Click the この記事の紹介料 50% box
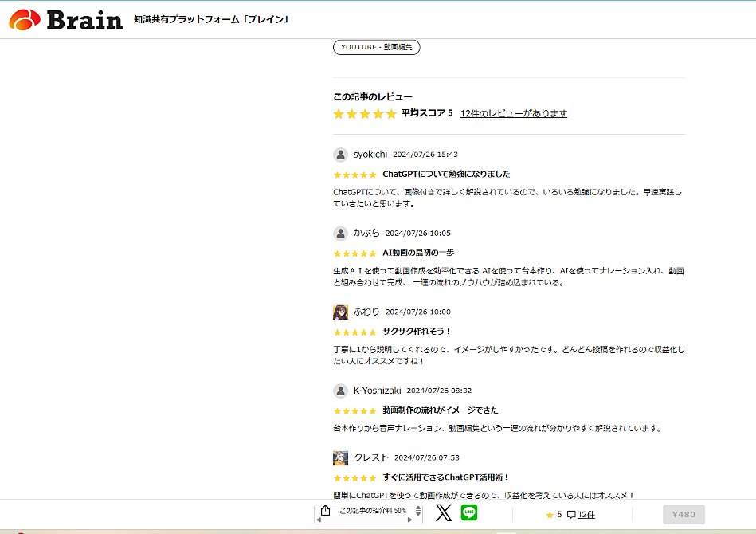This screenshot has height=534, width=756. coord(368,514)
